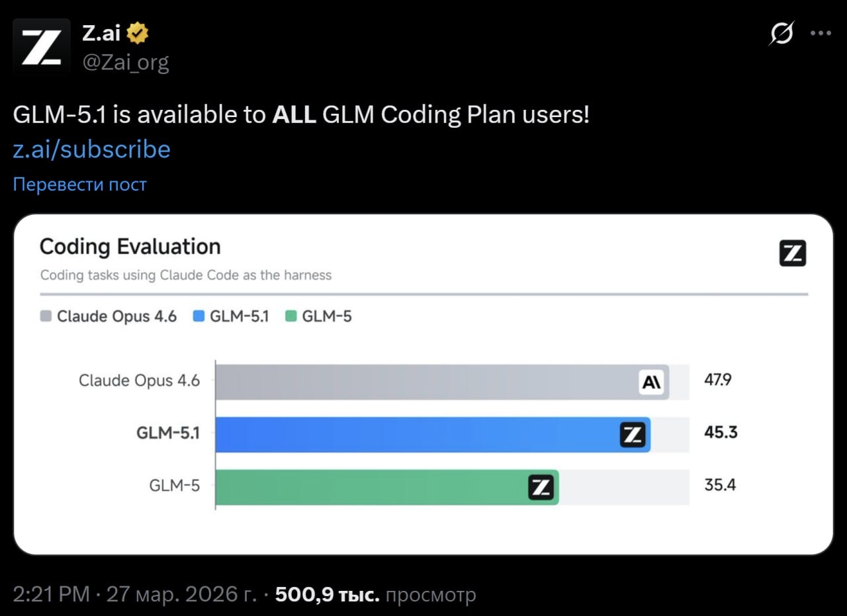Screen dimensions: 847x616
Task: Click the Z logo in chart's top-right corner
Action: pyautogui.click(x=792, y=253)
